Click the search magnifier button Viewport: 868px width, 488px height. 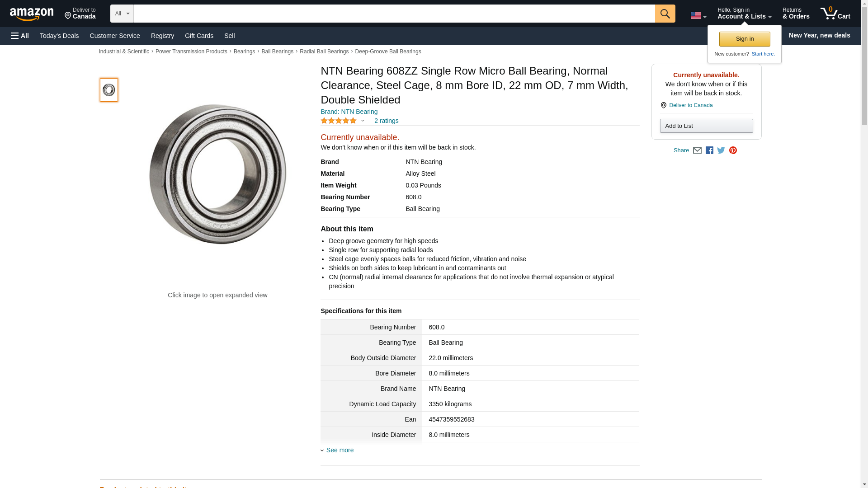[665, 14]
